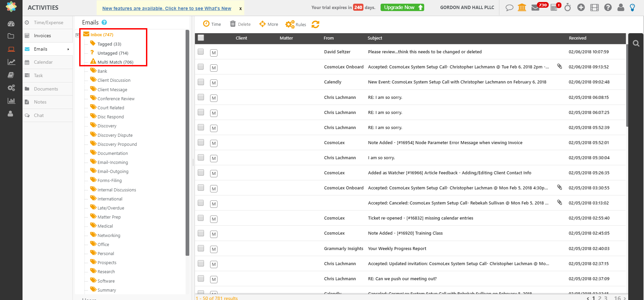Screen dimensions: 644x300
Task: Open the person icon in left rail
Action: (10, 114)
